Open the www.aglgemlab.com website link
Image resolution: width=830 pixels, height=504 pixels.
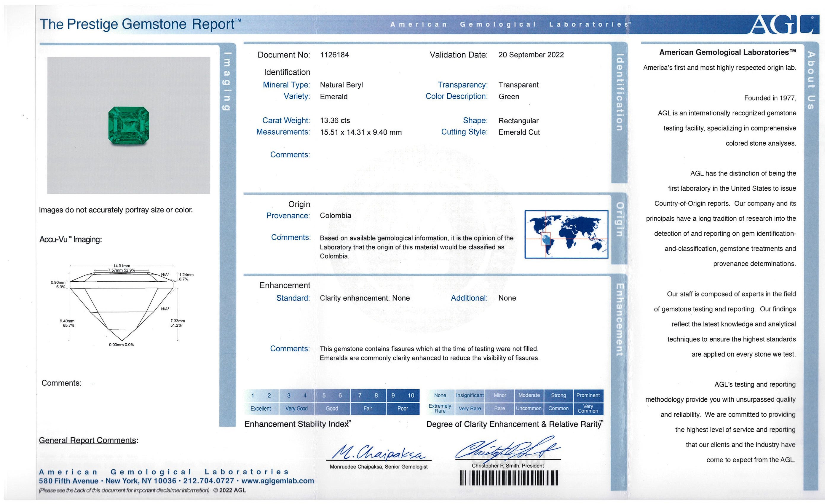pos(277,481)
